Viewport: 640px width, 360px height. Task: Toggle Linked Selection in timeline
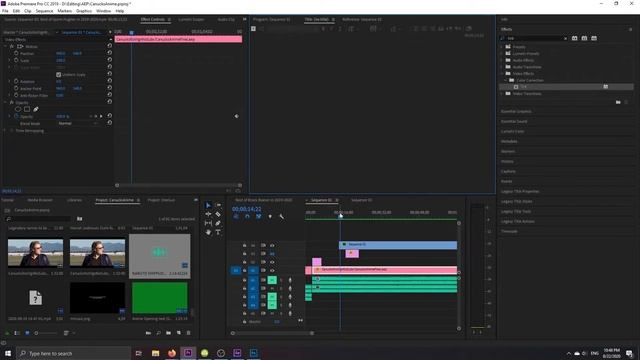258,216
